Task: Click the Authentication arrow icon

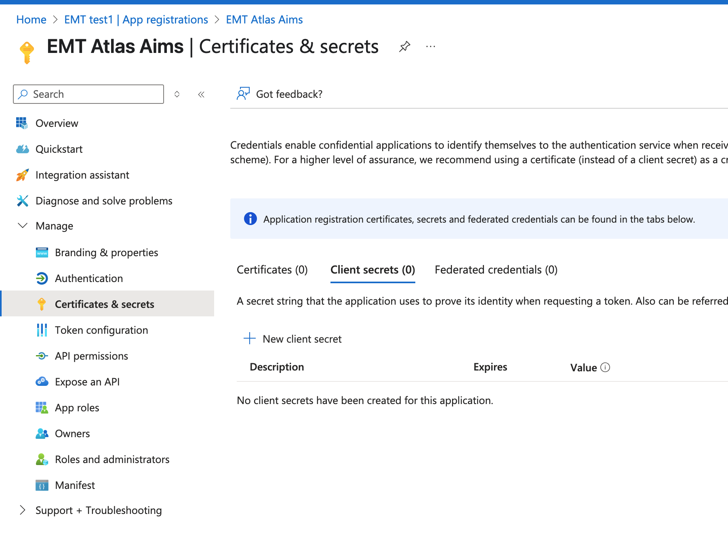Action: pyautogui.click(x=42, y=278)
